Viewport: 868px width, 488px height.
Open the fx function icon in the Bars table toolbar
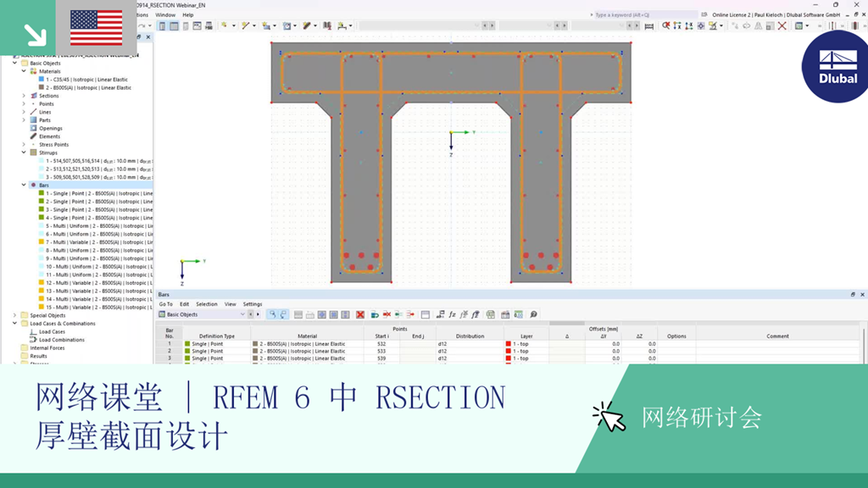tap(453, 314)
